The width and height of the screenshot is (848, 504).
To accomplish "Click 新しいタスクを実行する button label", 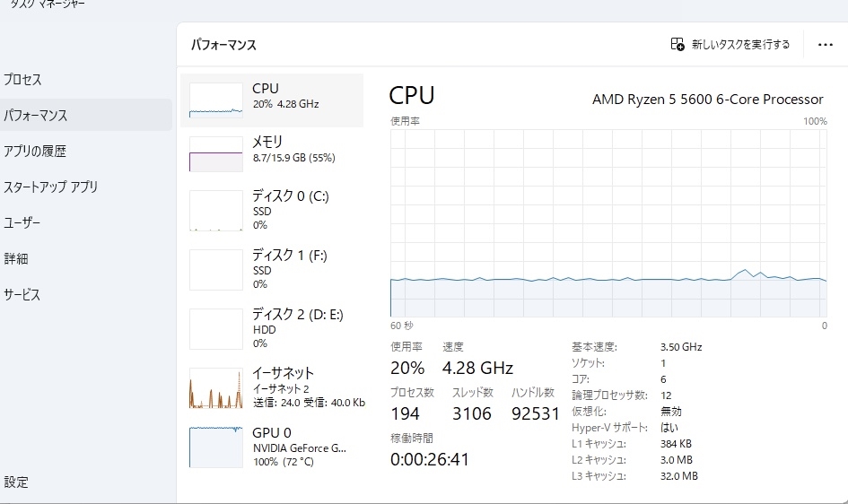I will [x=740, y=44].
